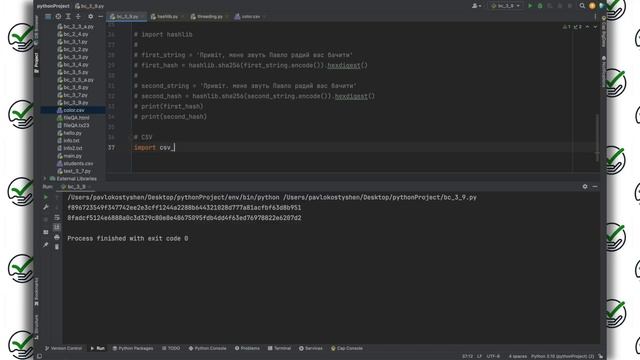The height and width of the screenshot is (360, 640).
Task: Expand all nodes in Project panel
Action: tap(68, 17)
